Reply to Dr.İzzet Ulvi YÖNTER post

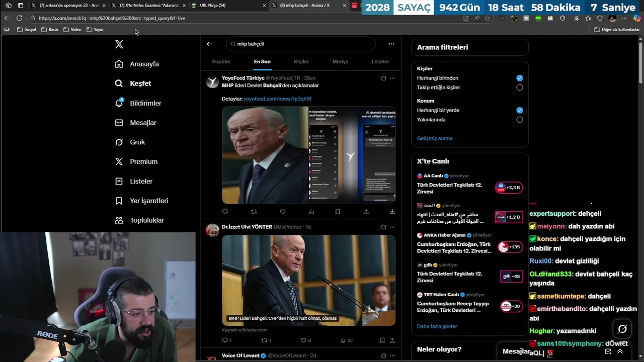226,340
